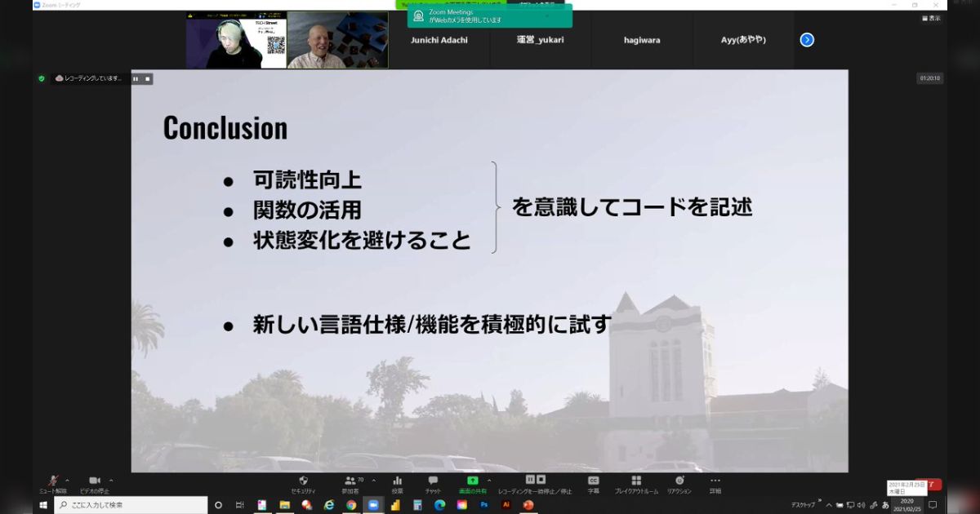Viewport: 980px width, 514px height.
Task: Stop recording using the top-left stop indicator
Action: click(147, 78)
